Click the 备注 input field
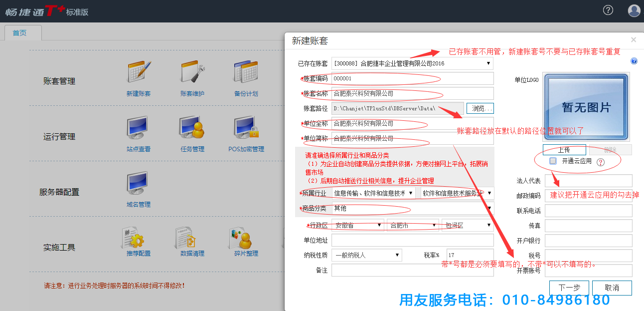Viewport: 644px width, 311px height. point(413,270)
